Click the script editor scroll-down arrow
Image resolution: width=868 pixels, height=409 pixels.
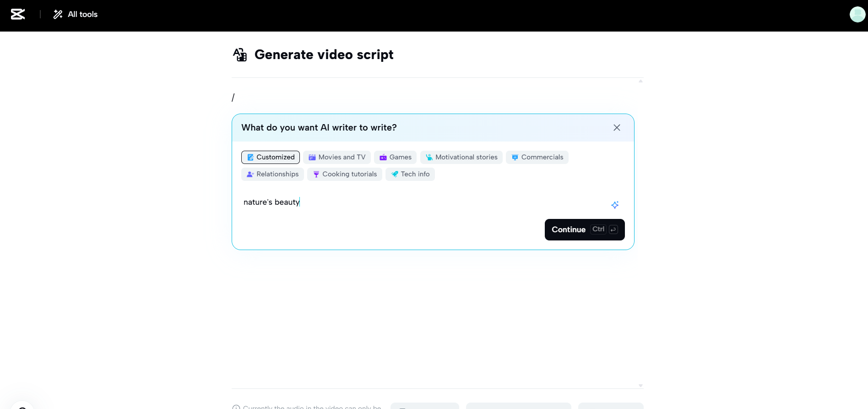[x=640, y=386]
